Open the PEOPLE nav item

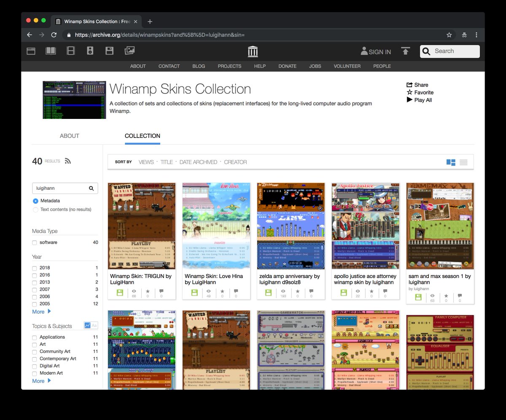382,66
